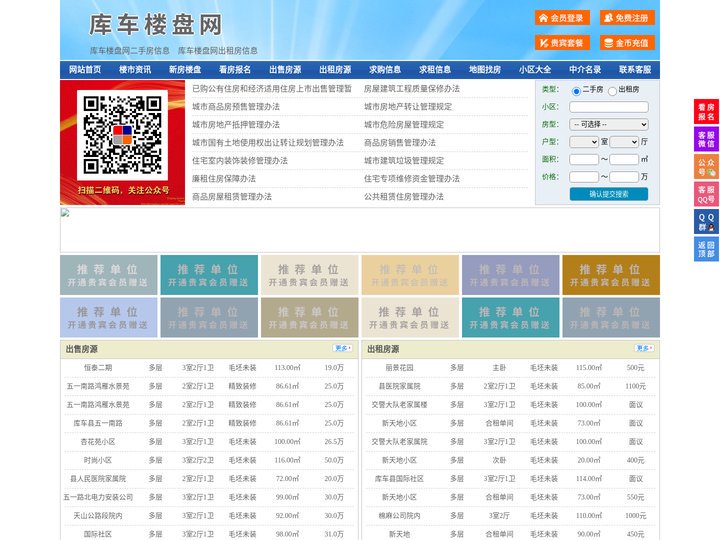Click the red 看房报名 sidebar icon
This screenshot has width=720, height=540.
pos(706,112)
